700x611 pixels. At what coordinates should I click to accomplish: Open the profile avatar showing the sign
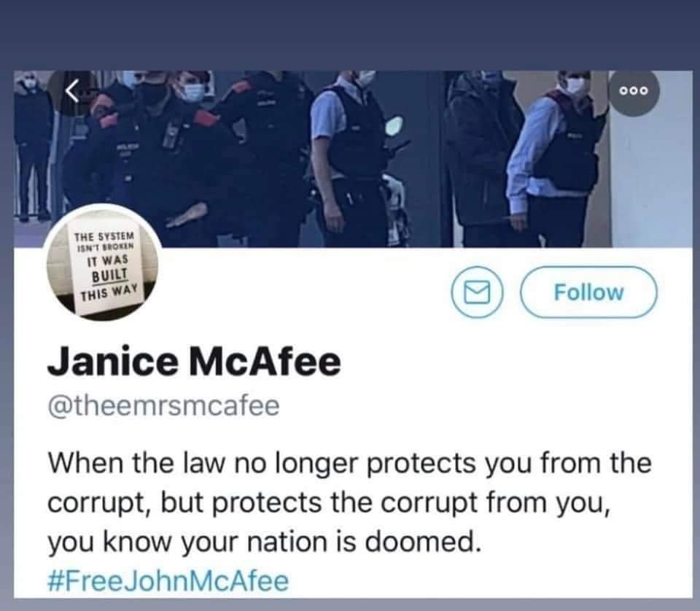[102, 262]
